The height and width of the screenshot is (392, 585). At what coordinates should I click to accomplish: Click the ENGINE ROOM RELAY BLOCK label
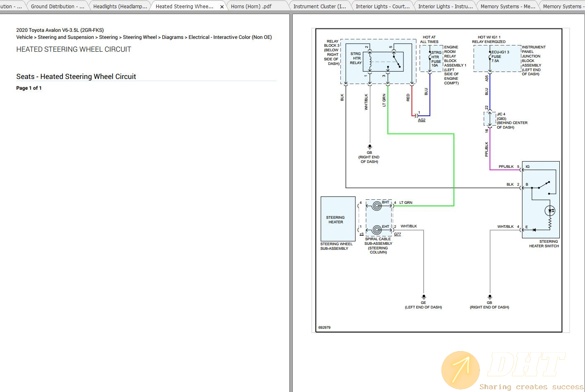tap(455, 65)
